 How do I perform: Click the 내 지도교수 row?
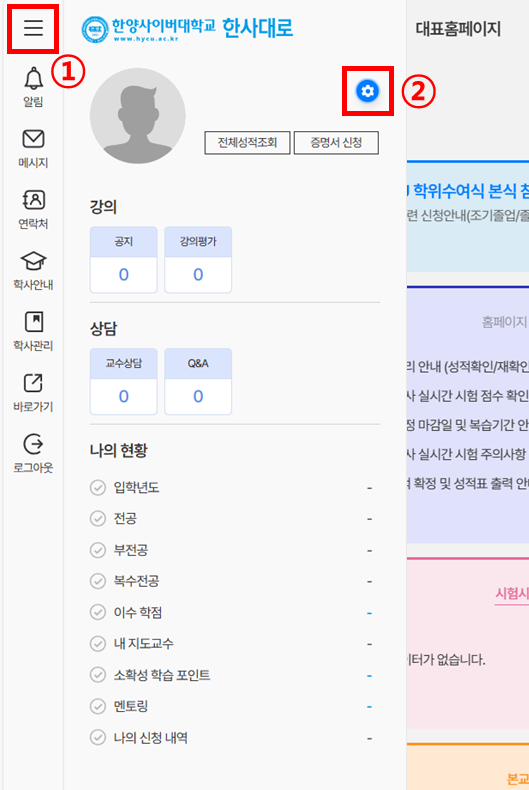click(231, 644)
